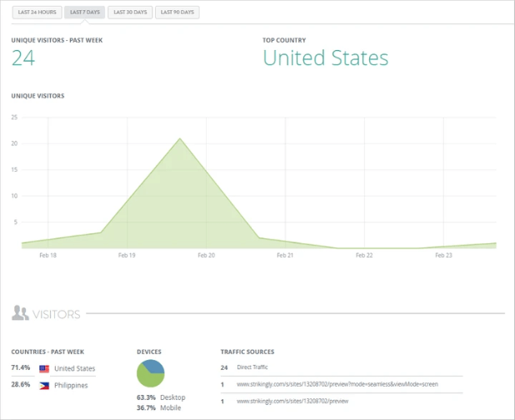Click the chart peak near Feb 20
This screenshot has width=515, height=420.
click(178, 139)
